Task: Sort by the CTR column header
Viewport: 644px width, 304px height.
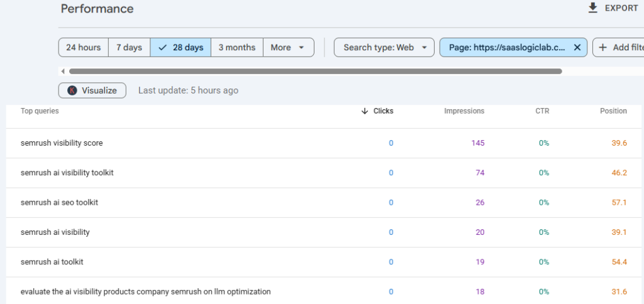Action: click(542, 111)
